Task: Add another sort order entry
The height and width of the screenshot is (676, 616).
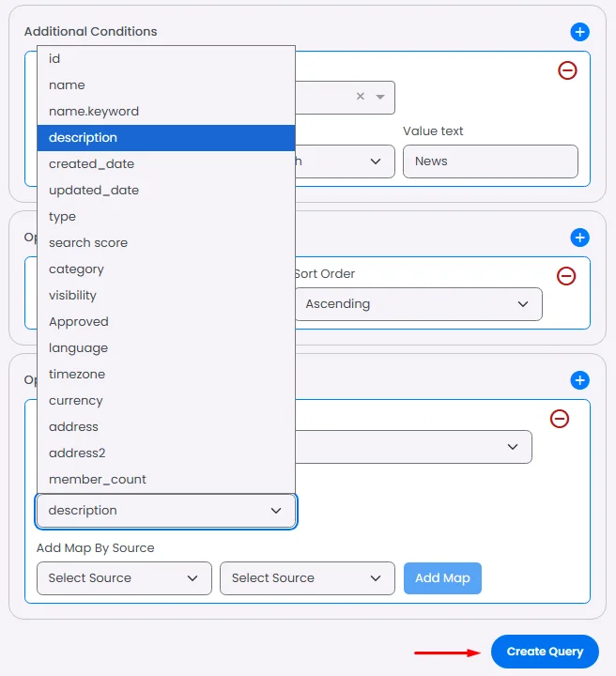Action: coord(579,238)
